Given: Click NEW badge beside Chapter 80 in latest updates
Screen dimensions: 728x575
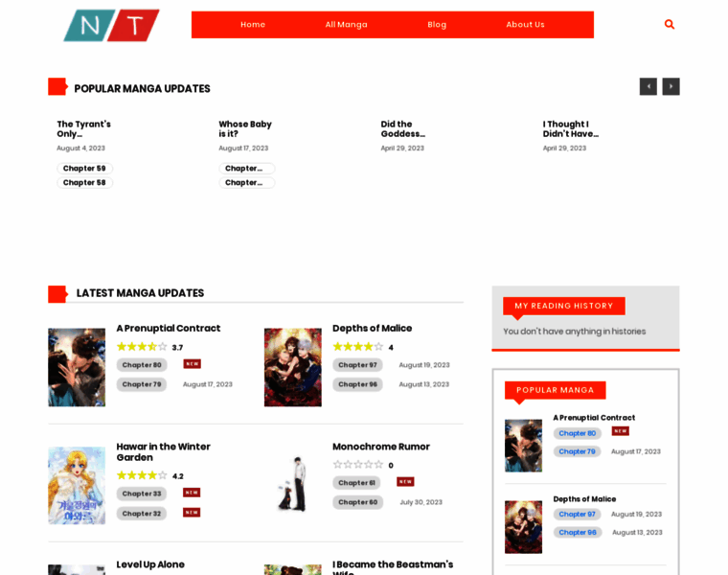Looking at the screenshot, I should 192,363.
